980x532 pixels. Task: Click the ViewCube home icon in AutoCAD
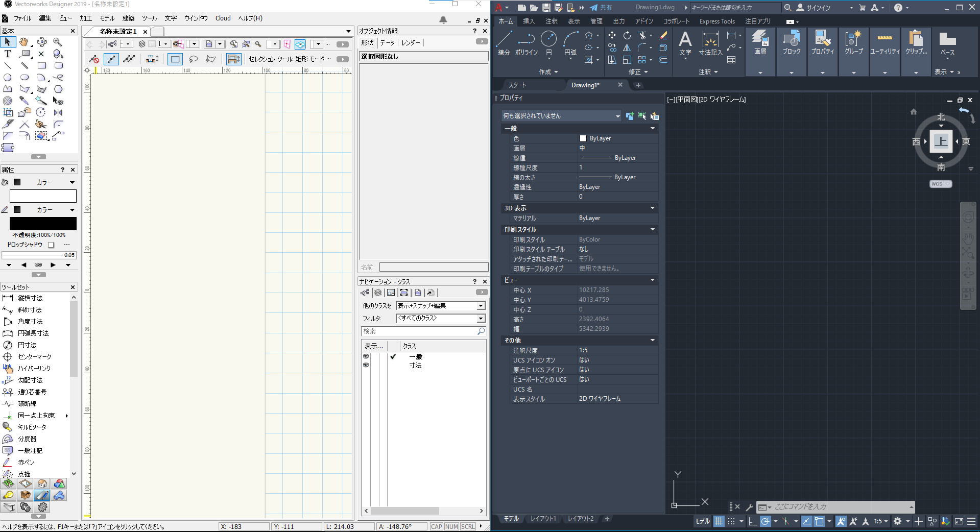tap(914, 112)
